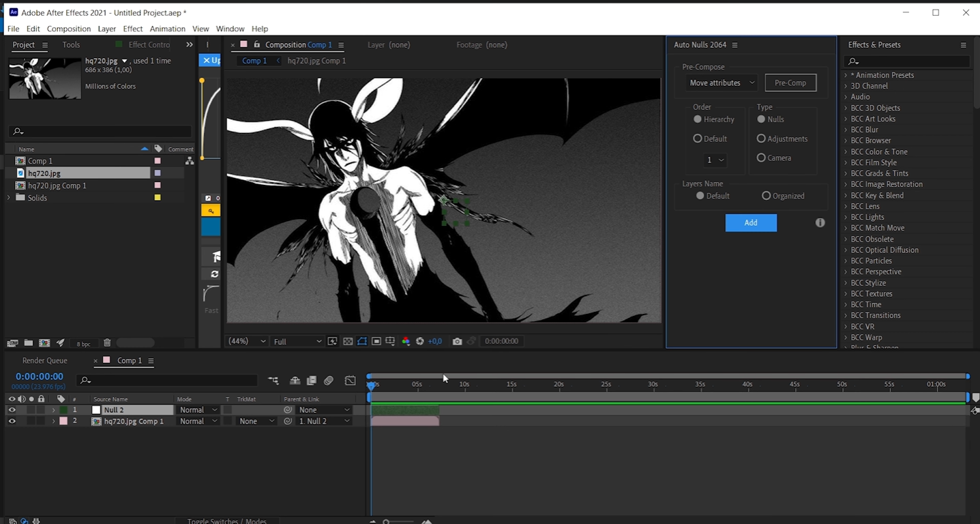Screen dimensions: 980x524
Task: Open Project panel hamburger menu
Action: point(45,45)
